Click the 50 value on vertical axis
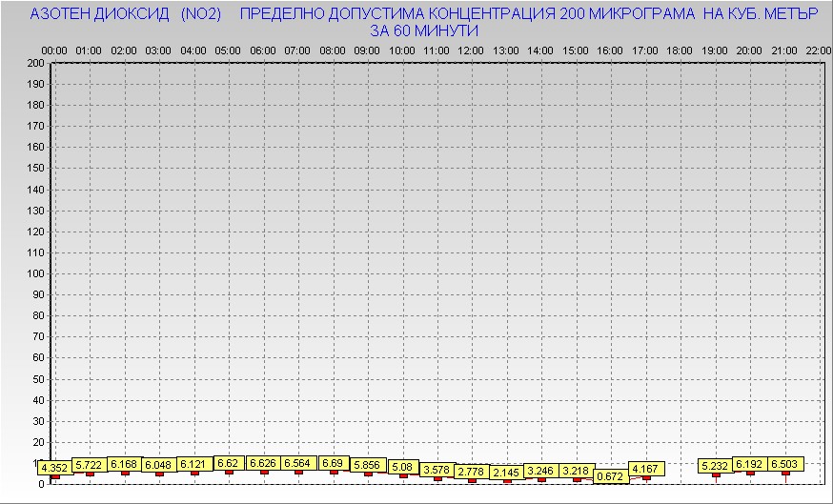 click(x=39, y=378)
